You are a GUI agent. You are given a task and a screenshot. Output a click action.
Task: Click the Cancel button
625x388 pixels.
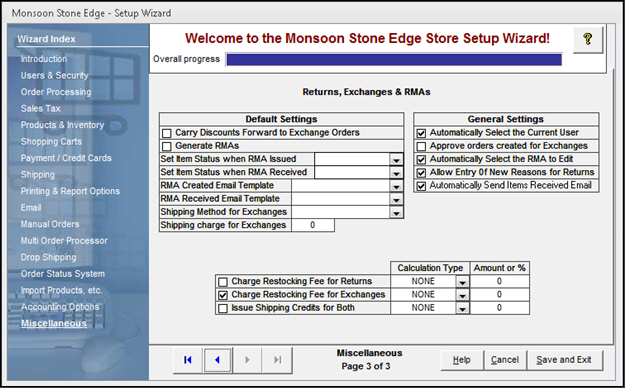505,360
